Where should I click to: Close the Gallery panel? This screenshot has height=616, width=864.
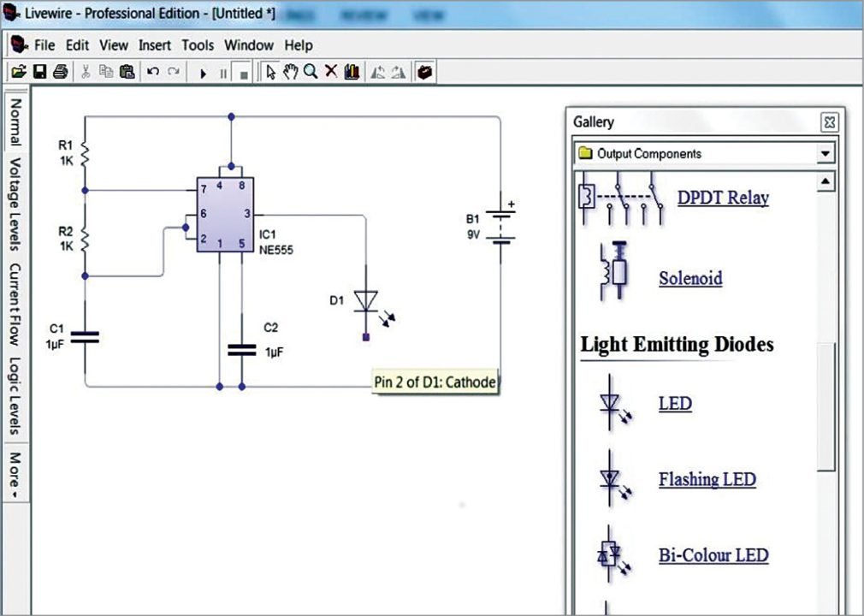(x=829, y=122)
